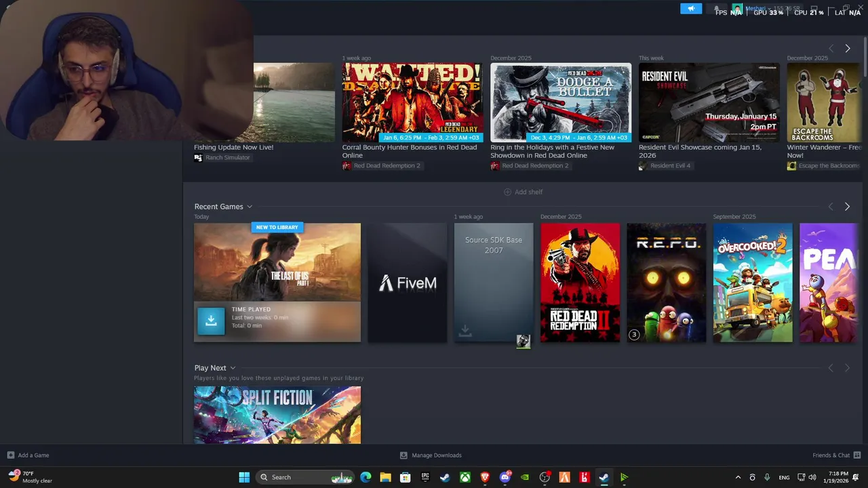Expand Recent Games shelf dropdown

tap(250, 207)
